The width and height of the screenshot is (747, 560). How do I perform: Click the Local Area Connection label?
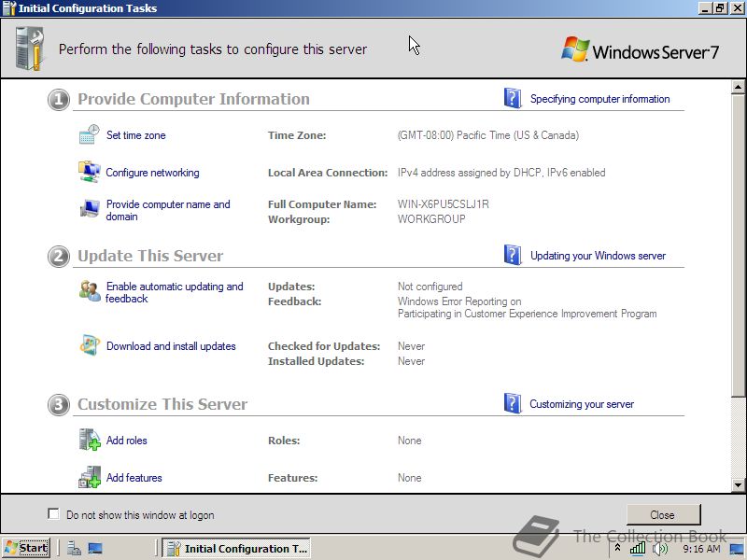tap(328, 173)
